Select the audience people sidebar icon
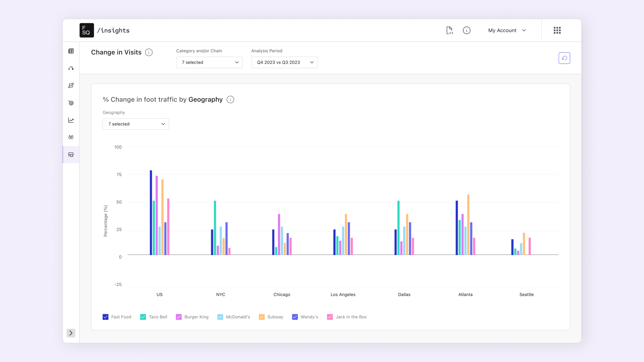Viewport: 644px width, 362px height. tap(71, 137)
